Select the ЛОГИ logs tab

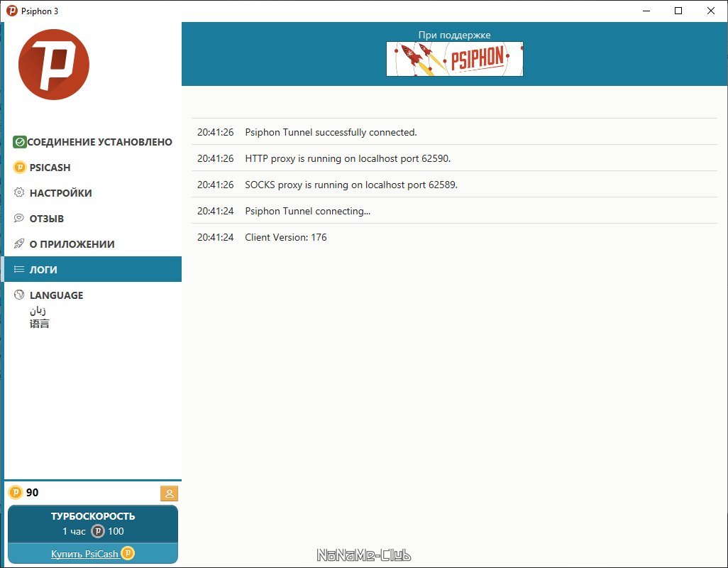coord(93,269)
